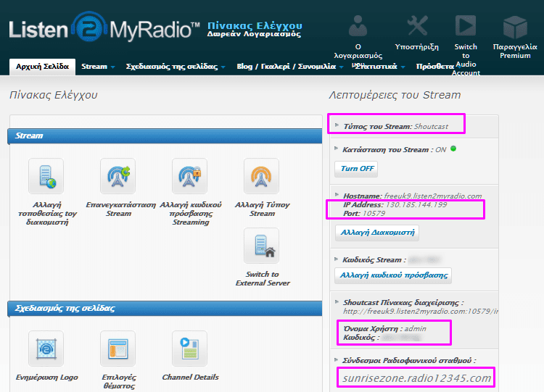Click the Switch to Audio Account play icon

[x=465, y=25]
